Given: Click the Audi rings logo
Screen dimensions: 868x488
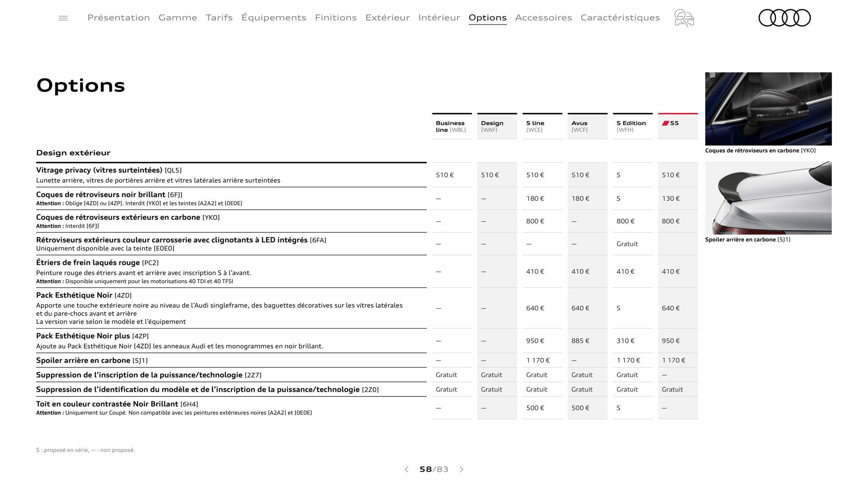Looking at the screenshot, I should [784, 18].
